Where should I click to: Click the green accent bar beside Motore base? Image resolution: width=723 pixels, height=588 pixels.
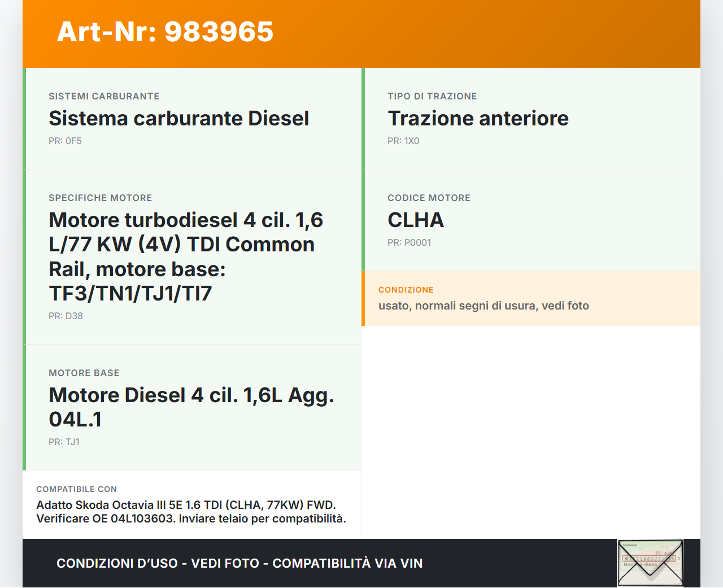click(x=24, y=407)
